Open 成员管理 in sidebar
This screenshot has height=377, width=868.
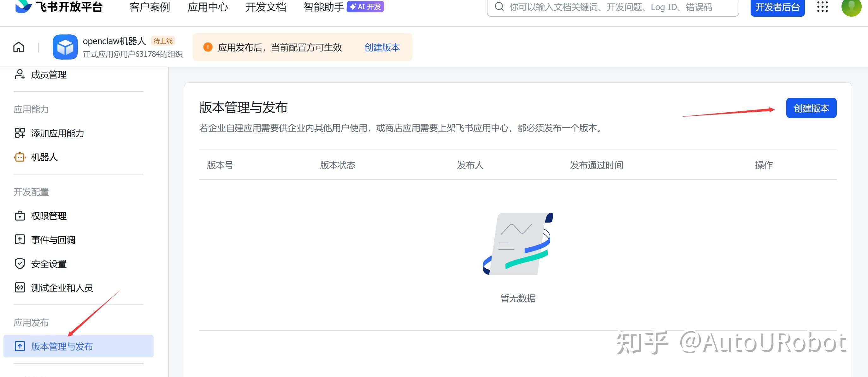coord(49,74)
